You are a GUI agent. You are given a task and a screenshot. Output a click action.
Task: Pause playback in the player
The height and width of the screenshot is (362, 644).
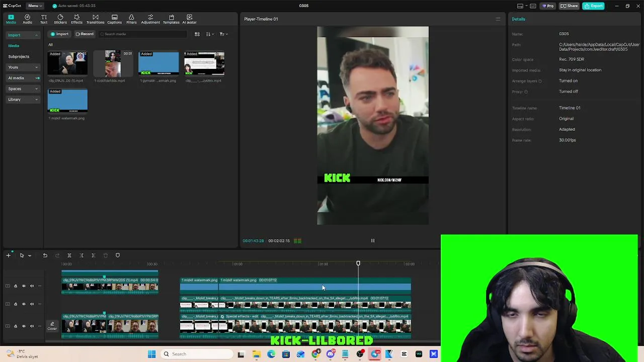point(373,241)
